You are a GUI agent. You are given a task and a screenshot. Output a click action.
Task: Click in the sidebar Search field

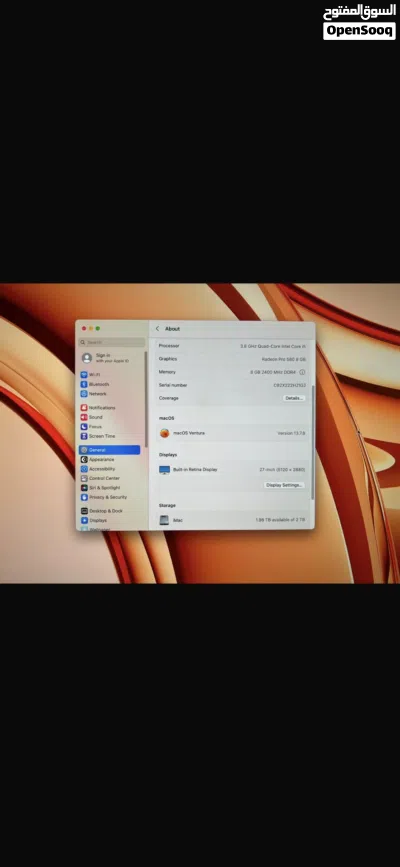(112, 343)
